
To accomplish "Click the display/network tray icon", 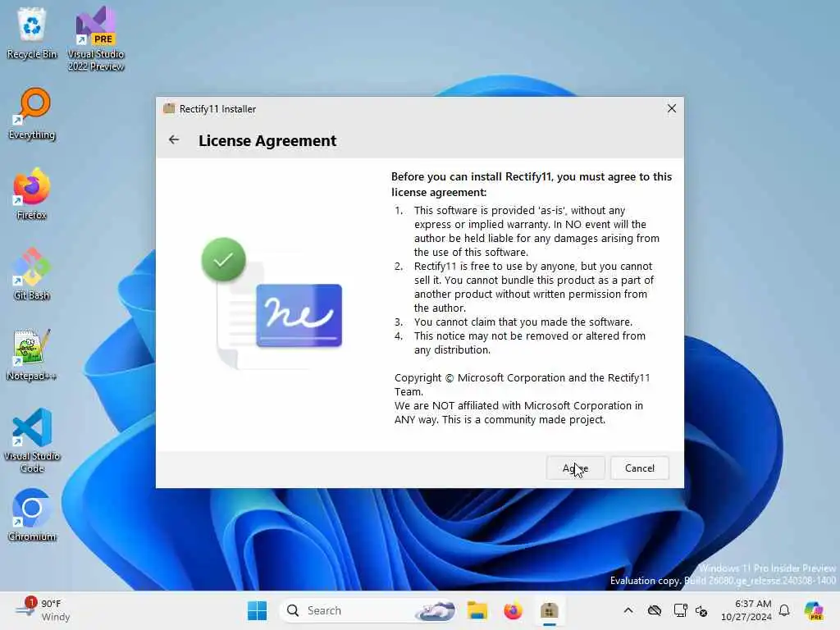I will [680, 610].
